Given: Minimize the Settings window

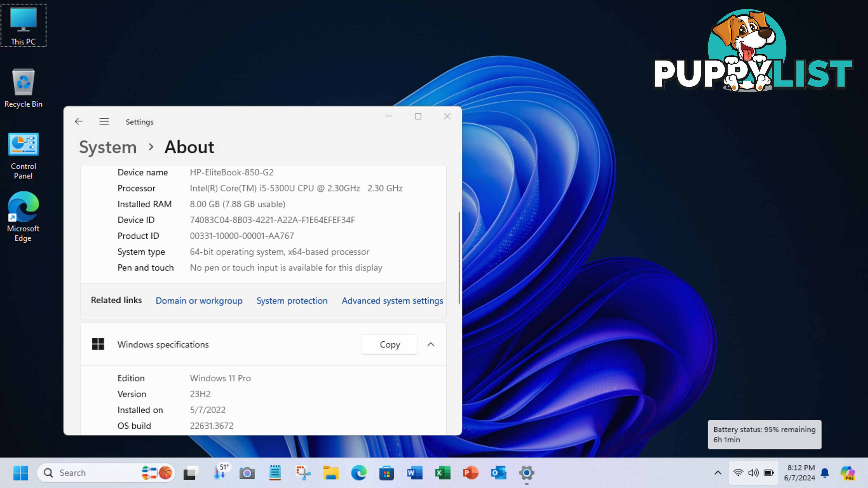Looking at the screenshot, I should pyautogui.click(x=389, y=116).
